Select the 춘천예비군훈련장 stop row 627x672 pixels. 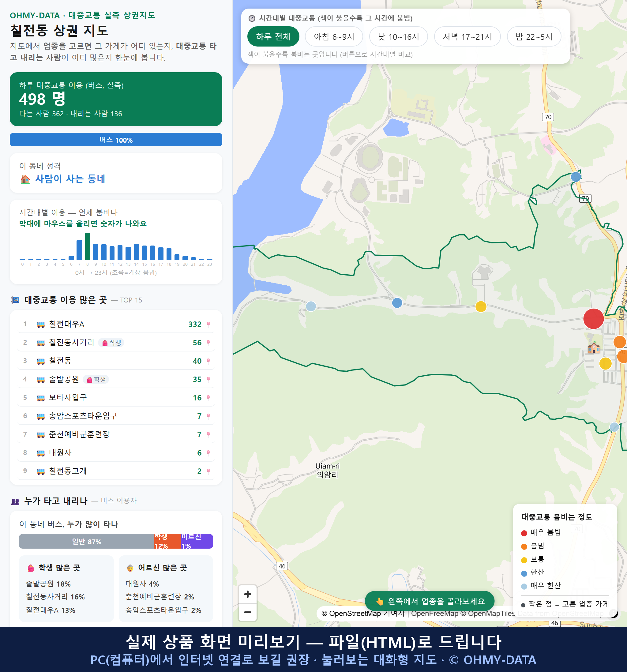[116, 434]
